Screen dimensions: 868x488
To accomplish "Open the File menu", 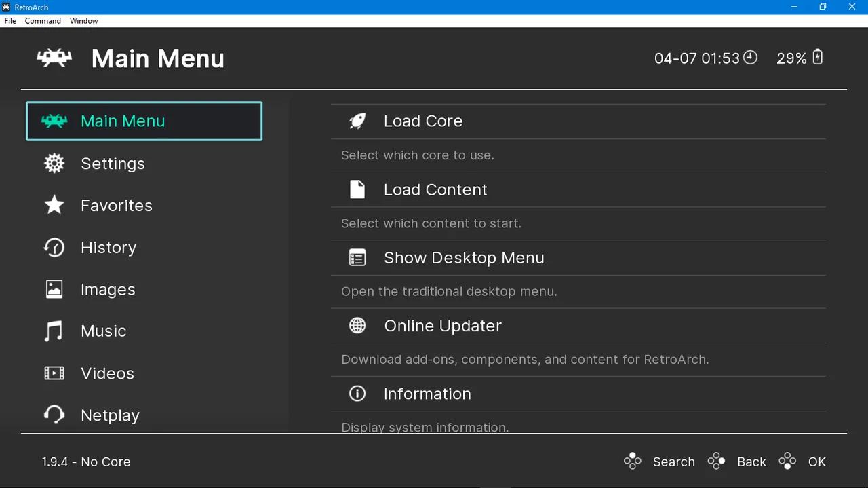I will click(10, 21).
